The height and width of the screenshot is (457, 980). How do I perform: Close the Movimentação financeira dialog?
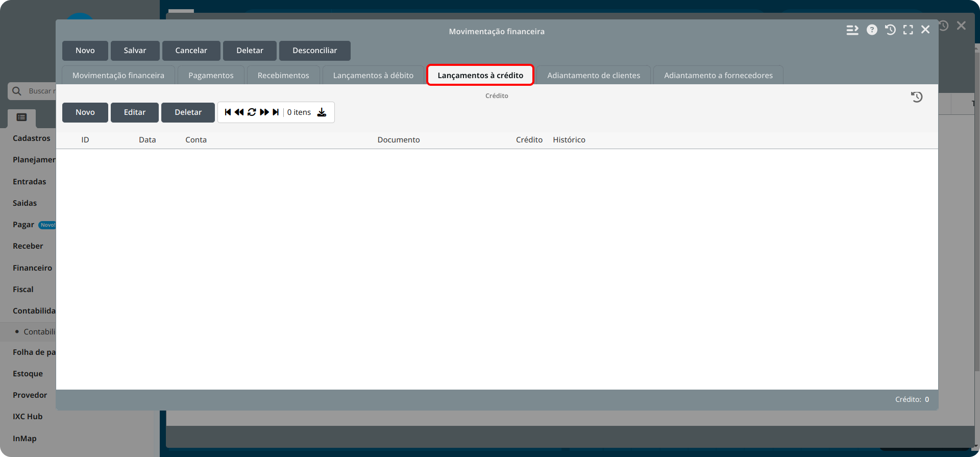[x=925, y=30]
